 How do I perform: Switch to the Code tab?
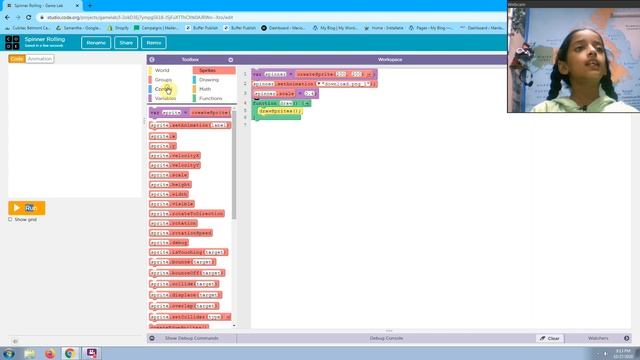[x=17, y=59]
